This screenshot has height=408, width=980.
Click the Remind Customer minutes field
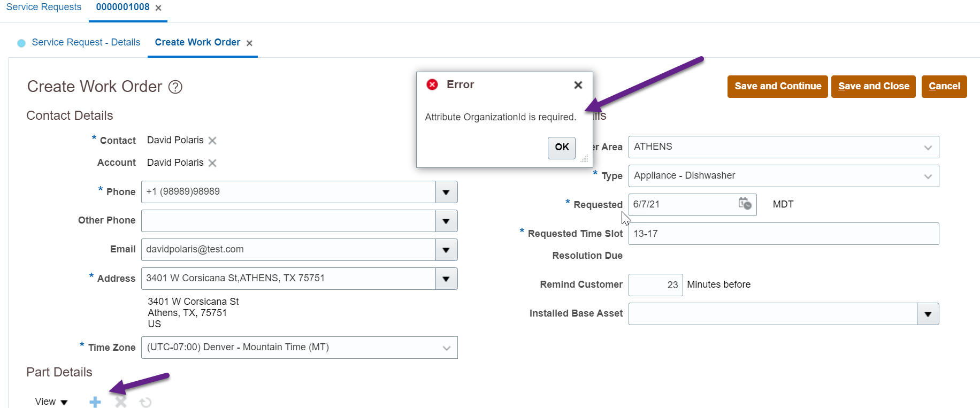click(656, 285)
